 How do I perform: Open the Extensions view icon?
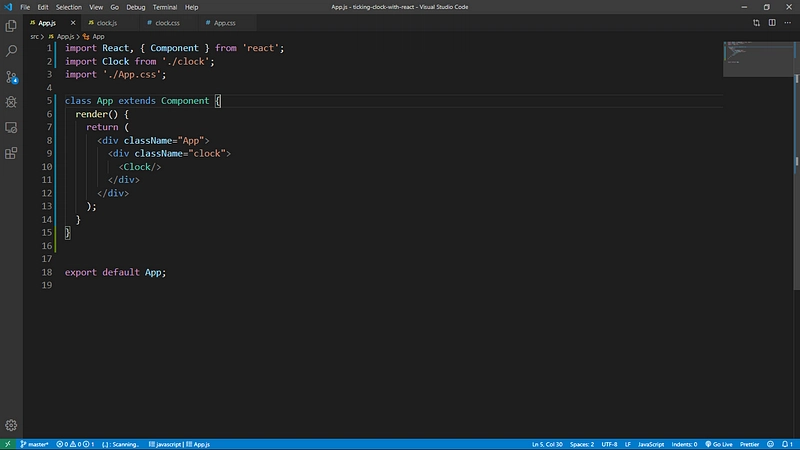click(x=11, y=153)
